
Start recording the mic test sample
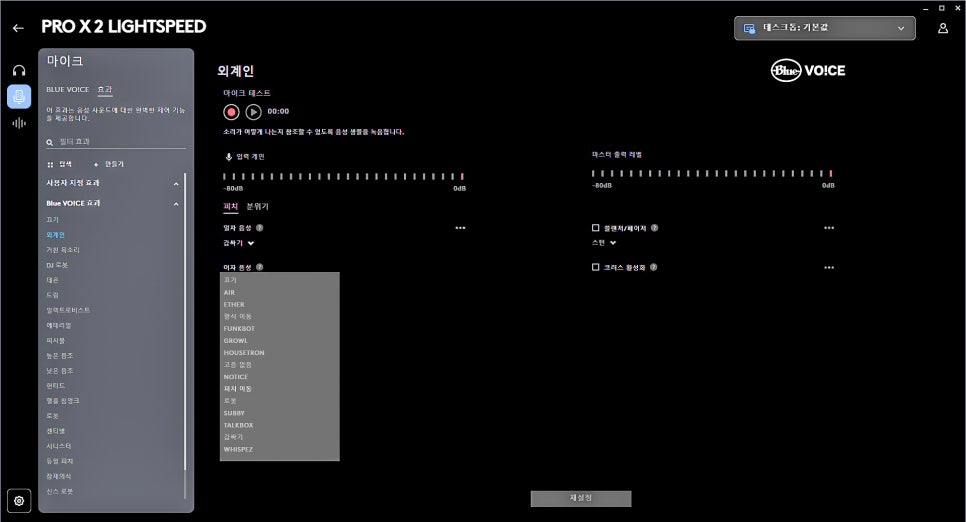[231, 112]
